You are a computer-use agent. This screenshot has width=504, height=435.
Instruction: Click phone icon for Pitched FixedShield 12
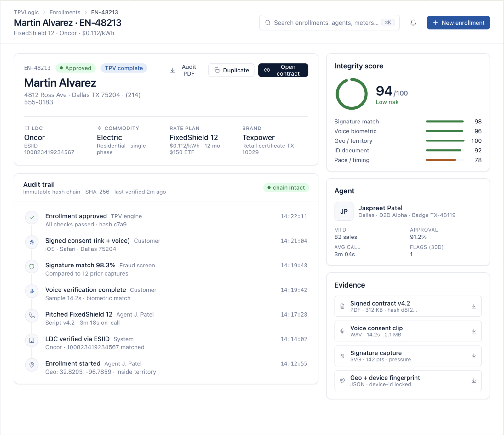point(32,316)
